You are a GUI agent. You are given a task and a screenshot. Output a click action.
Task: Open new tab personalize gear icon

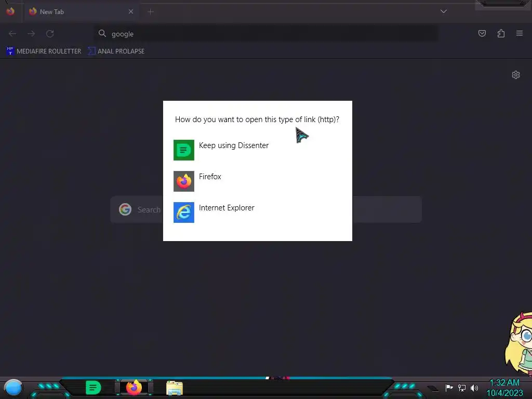[516, 75]
